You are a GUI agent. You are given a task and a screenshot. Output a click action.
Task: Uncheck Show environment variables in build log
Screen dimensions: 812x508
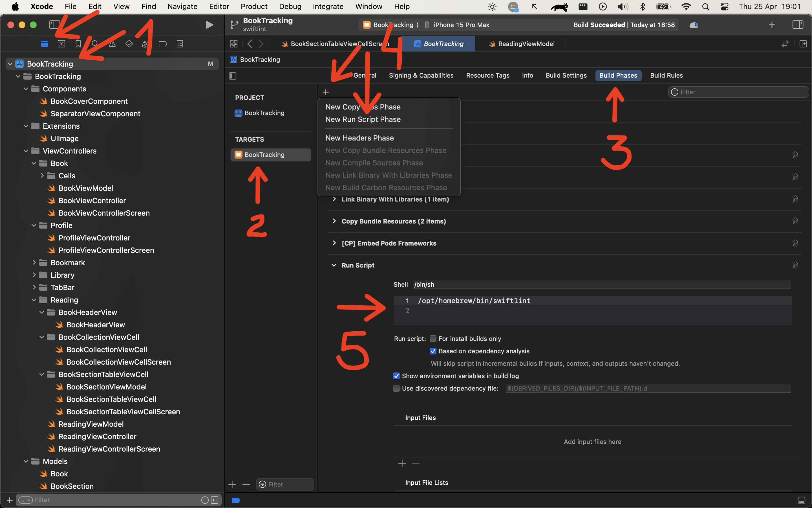click(396, 376)
